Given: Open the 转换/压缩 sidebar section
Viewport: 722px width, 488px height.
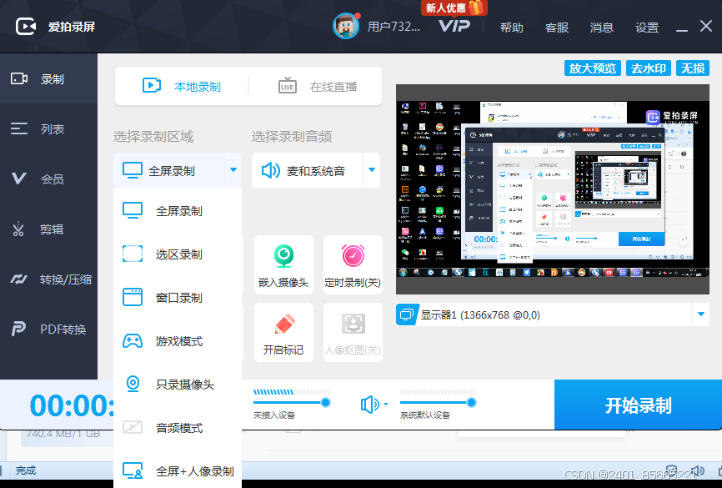Looking at the screenshot, I should (48, 279).
